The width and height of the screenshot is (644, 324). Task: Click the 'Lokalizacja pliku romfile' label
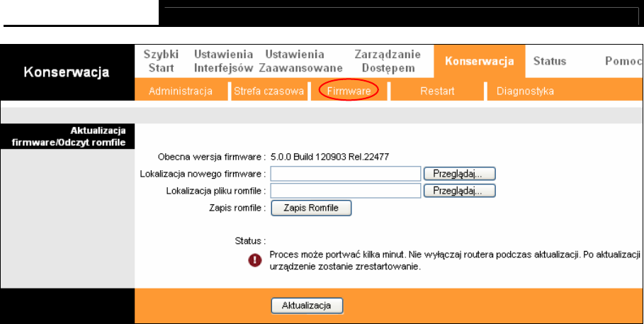pyautogui.click(x=216, y=191)
